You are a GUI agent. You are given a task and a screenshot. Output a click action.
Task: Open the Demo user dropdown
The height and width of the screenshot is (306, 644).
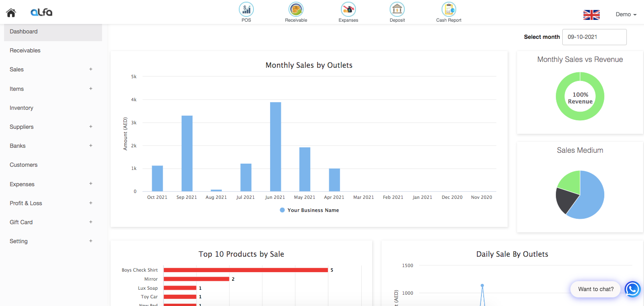[626, 14]
